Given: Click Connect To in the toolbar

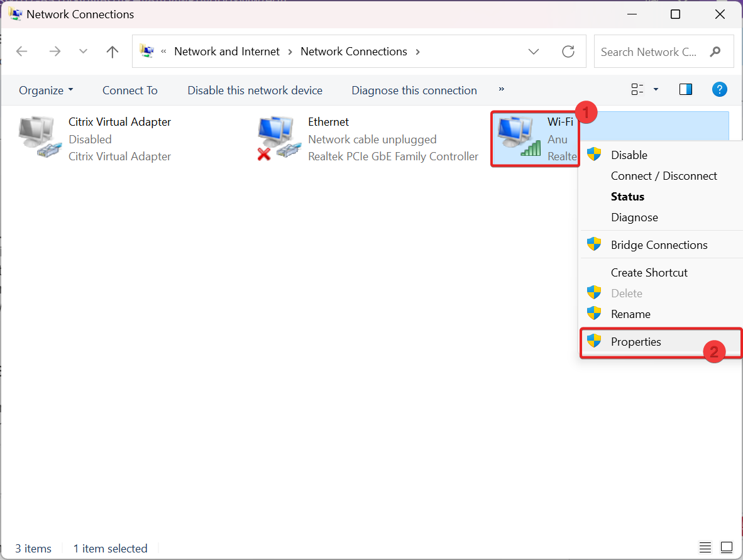Looking at the screenshot, I should 130,90.
